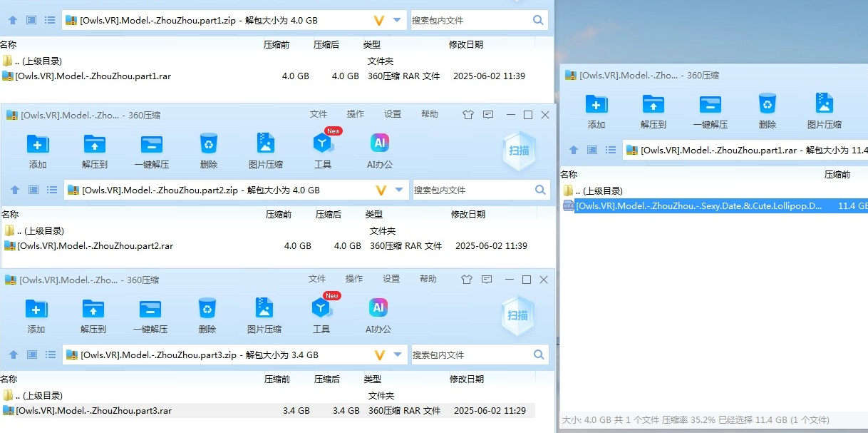The width and height of the screenshot is (868, 433).
Task: Click the 删除 icon in the part2.zip window
Action: [208, 144]
